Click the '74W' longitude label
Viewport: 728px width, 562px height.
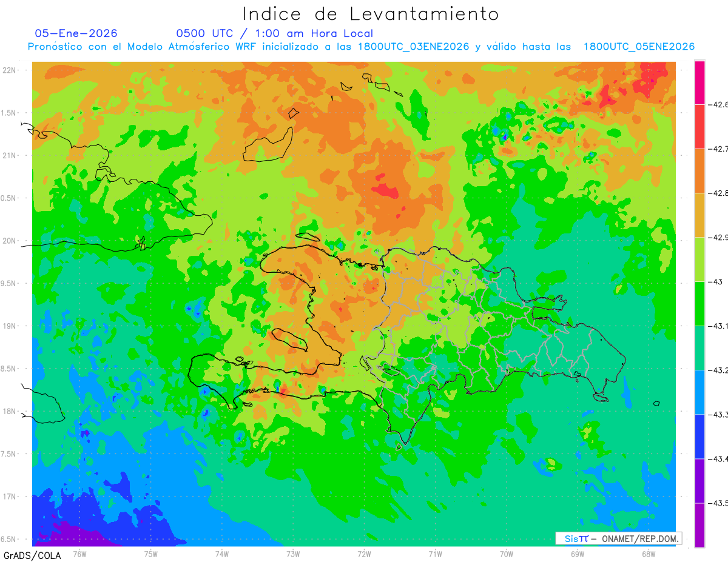point(221,554)
